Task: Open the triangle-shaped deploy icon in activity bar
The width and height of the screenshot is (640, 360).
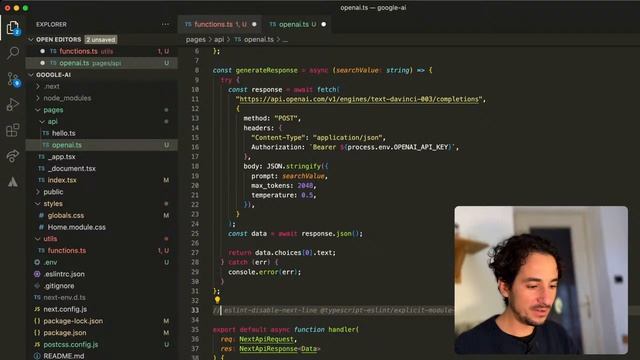Action: pyautogui.click(x=13, y=182)
